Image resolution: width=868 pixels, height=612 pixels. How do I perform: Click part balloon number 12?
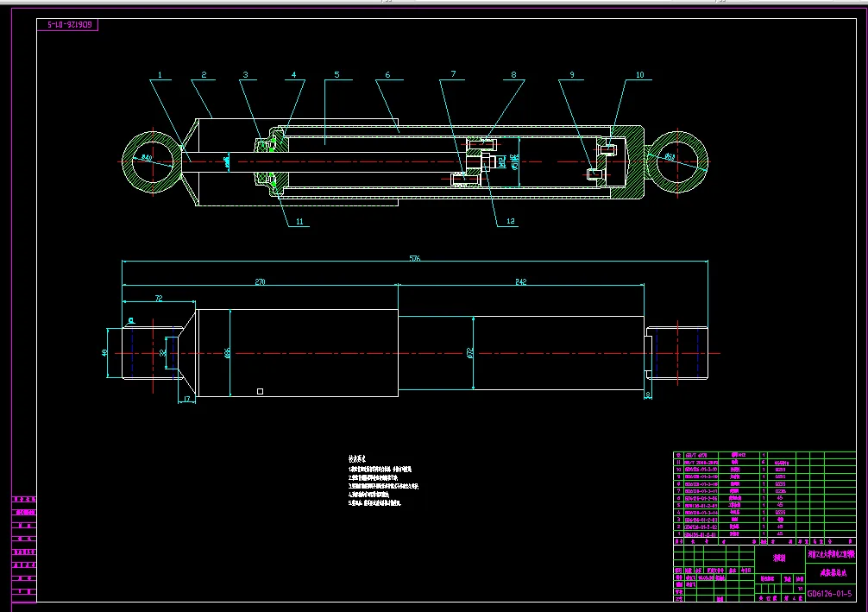click(x=511, y=221)
